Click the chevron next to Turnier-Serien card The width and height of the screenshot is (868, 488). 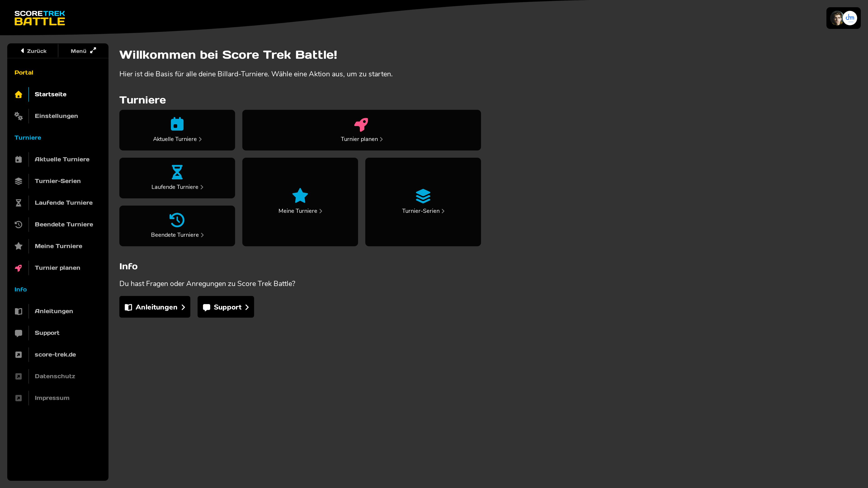(x=443, y=211)
